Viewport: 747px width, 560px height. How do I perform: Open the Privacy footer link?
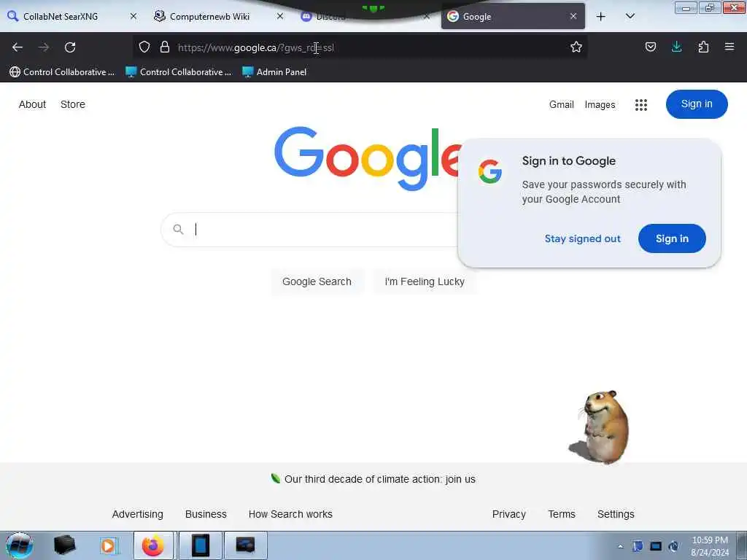click(508, 514)
